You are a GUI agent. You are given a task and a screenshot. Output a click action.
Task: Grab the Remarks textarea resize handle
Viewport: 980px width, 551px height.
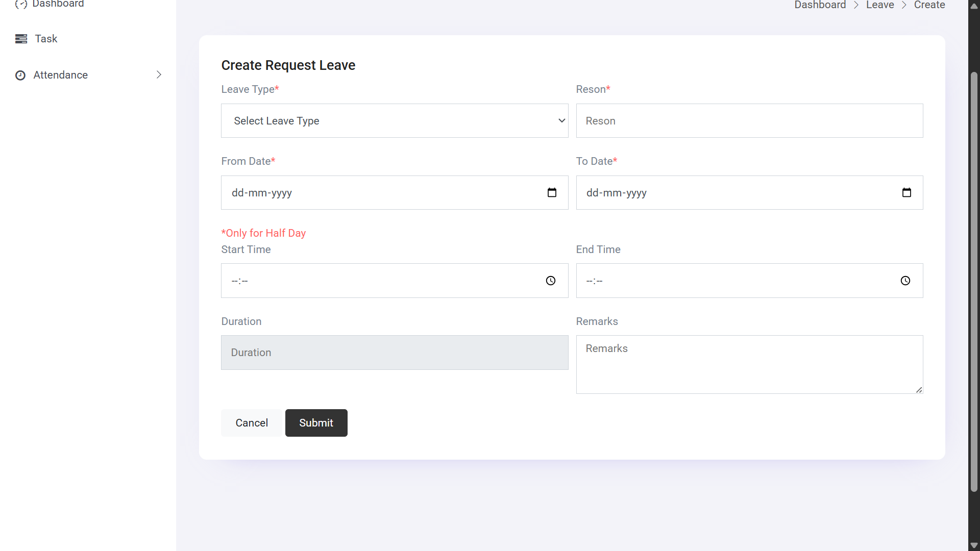(x=919, y=390)
